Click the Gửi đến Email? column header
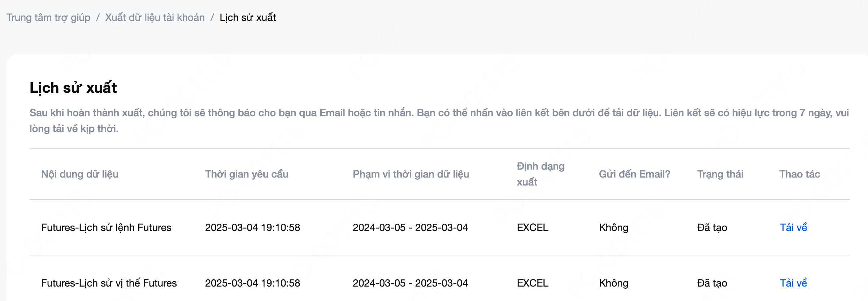The width and height of the screenshot is (868, 301). (634, 174)
